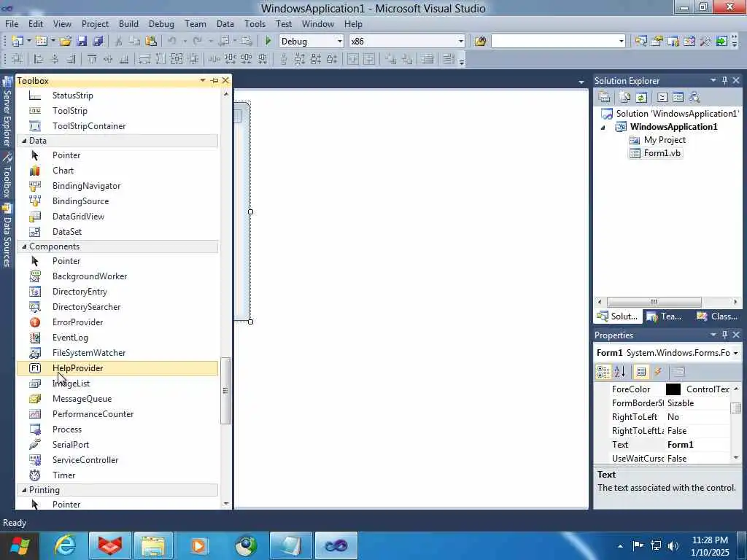Select Form1.vb in Solution Explorer
Image resolution: width=747 pixels, height=560 pixels.
click(x=662, y=153)
